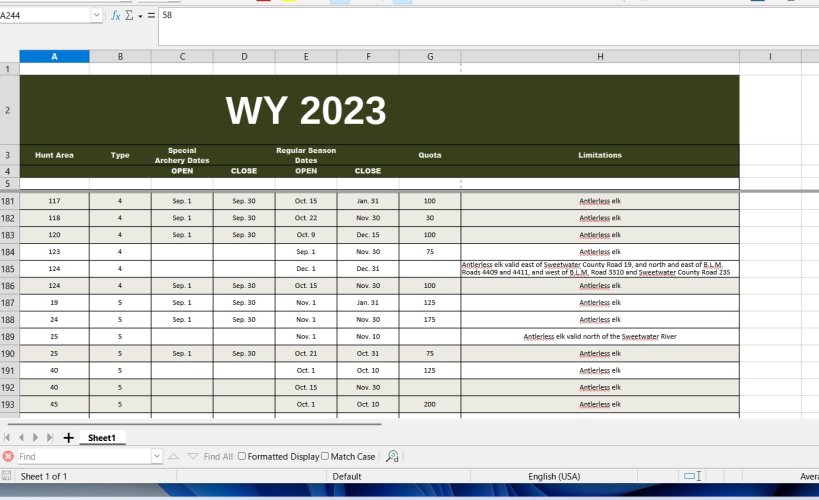Open Find and Replace dialog icon
Image resolution: width=819 pixels, height=500 pixels.
(x=392, y=457)
